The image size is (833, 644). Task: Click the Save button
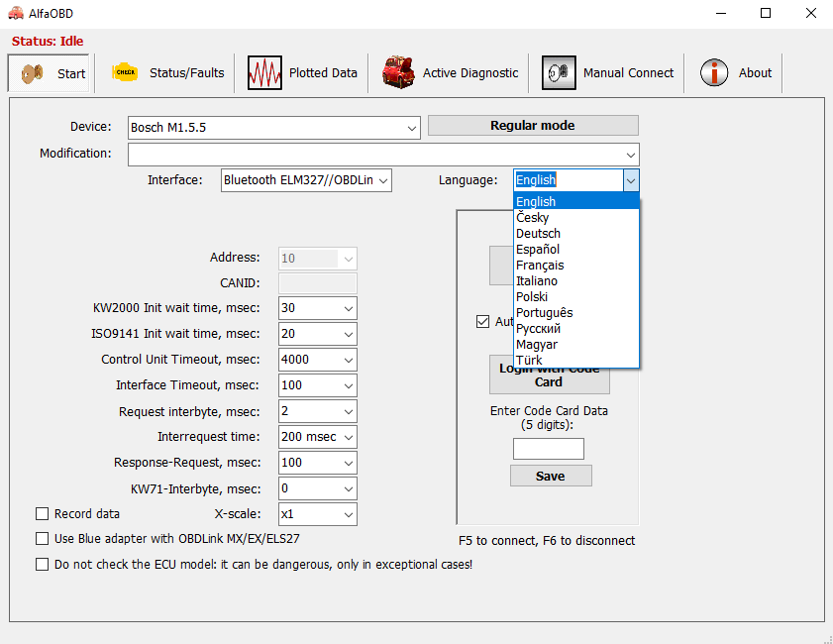[551, 476]
